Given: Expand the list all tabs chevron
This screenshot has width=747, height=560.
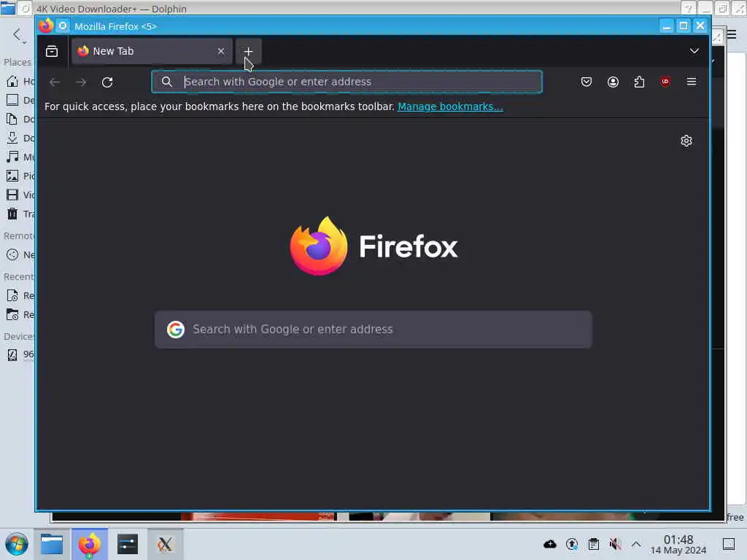Looking at the screenshot, I should (x=694, y=51).
